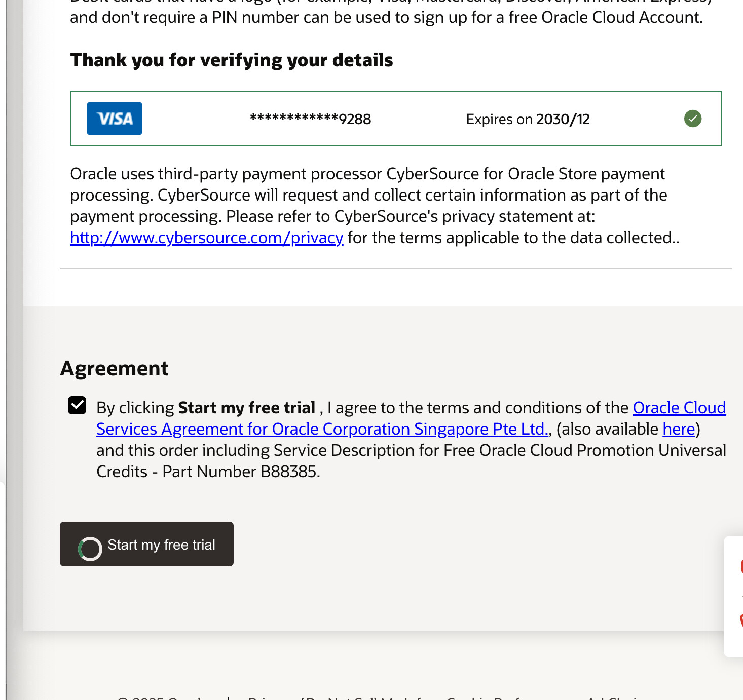Click the 'Expires on 2030/12' text
743x700 pixels.
[528, 119]
